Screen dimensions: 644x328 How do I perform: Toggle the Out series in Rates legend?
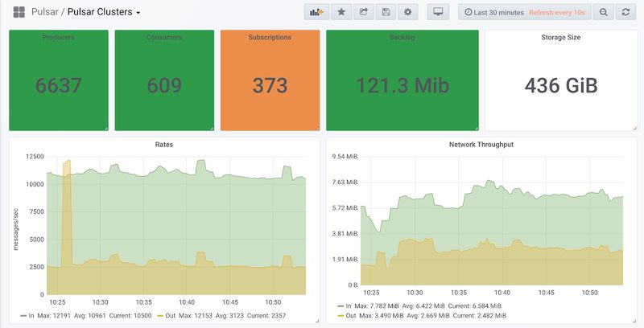click(x=170, y=316)
